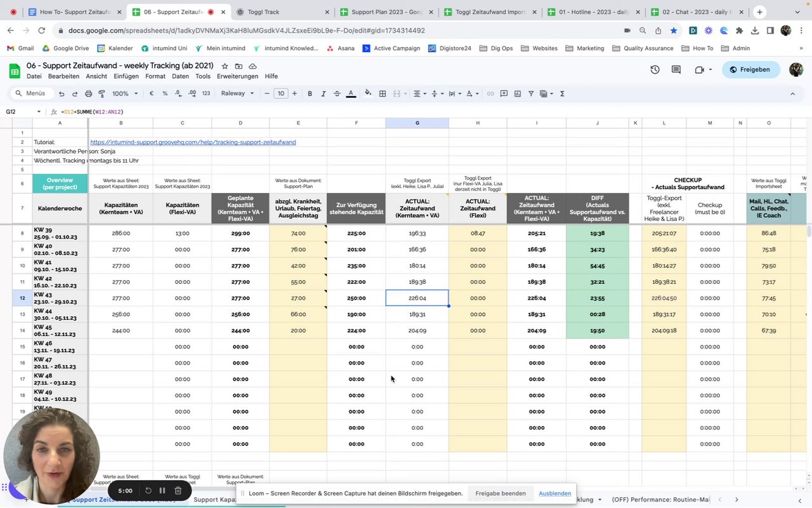Decrease font size

click(x=267, y=93)
